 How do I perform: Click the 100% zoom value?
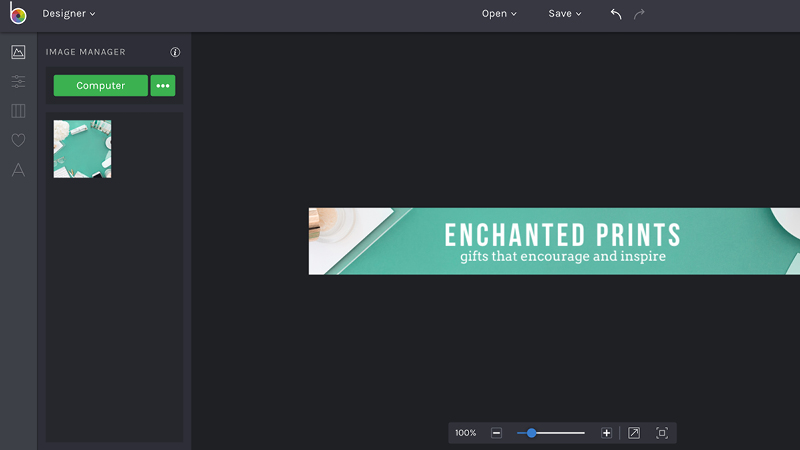point(465,433)
